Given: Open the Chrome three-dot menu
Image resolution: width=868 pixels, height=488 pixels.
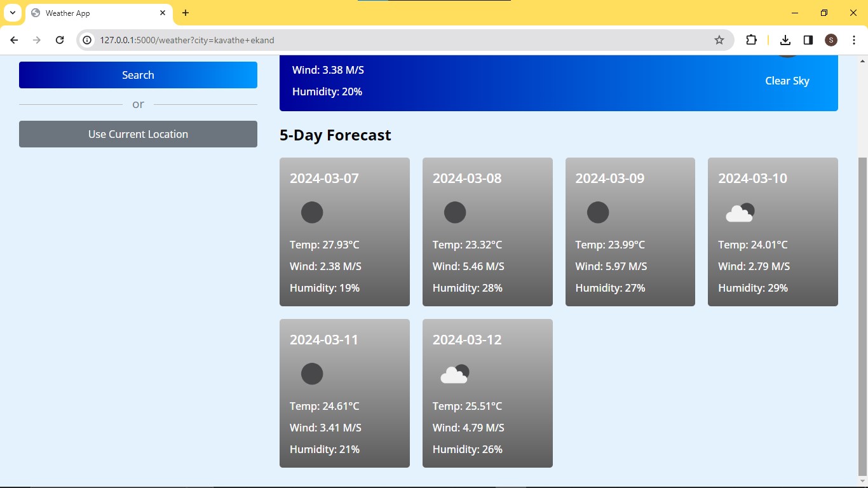Looking at the screenshot, I should [853, 40].
